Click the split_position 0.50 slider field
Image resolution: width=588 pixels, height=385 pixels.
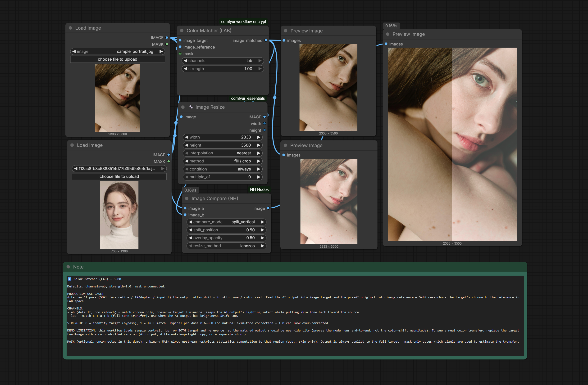[226, 230]
